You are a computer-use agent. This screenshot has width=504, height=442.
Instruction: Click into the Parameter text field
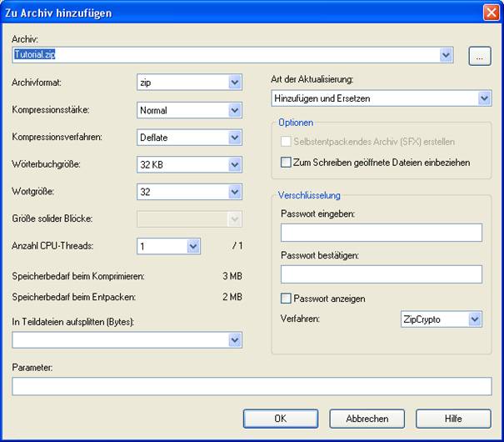252,386
